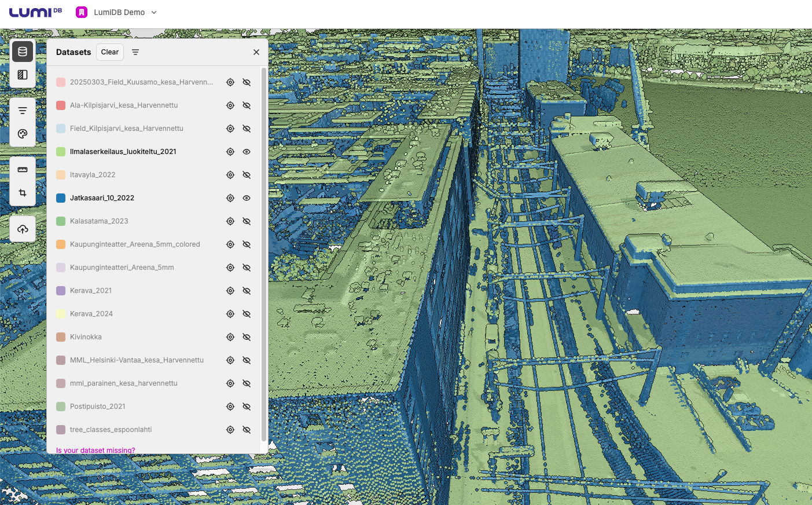Hide the Jatkasaari_10_2022 dataset
This screenshot has height=505, width=812.
tap(247, 198)
